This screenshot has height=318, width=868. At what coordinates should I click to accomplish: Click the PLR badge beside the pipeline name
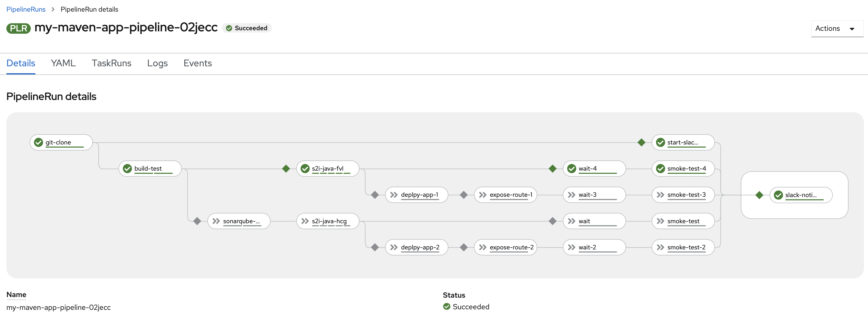[x=18, y=28]
